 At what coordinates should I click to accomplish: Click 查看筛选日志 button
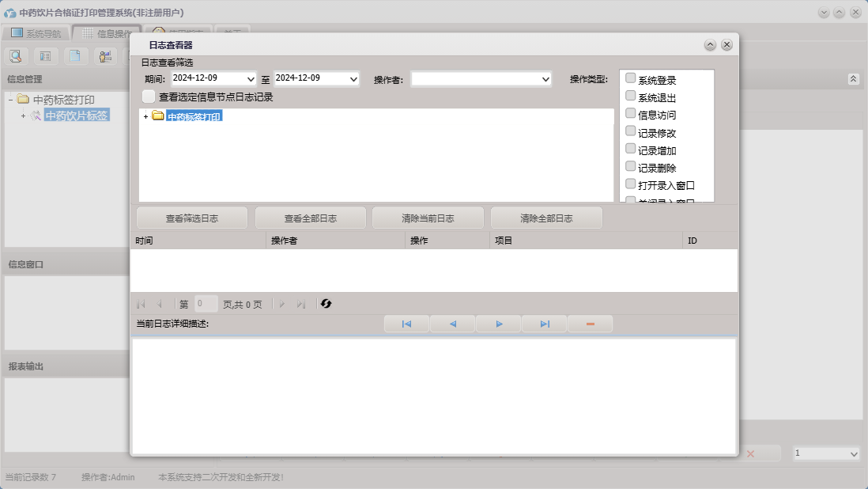[x=192, y=218]
